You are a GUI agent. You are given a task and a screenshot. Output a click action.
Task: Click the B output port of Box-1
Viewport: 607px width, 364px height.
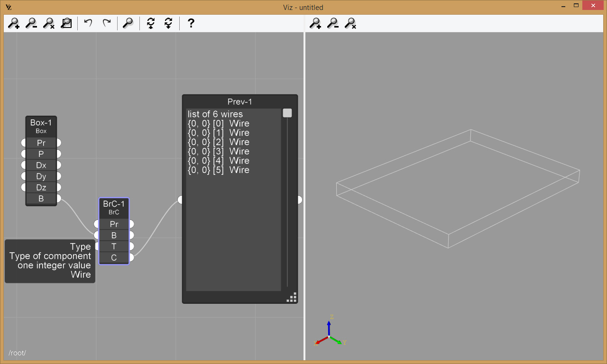coord(59,198)
